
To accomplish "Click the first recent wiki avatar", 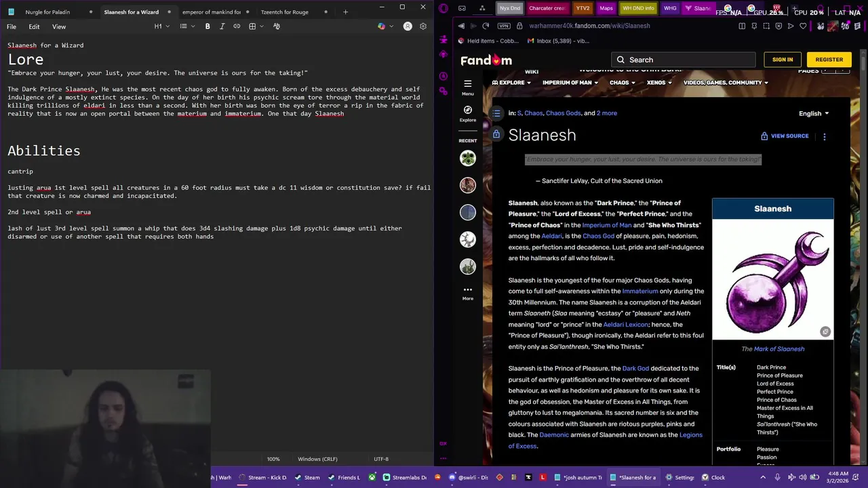I will [468, 158].
